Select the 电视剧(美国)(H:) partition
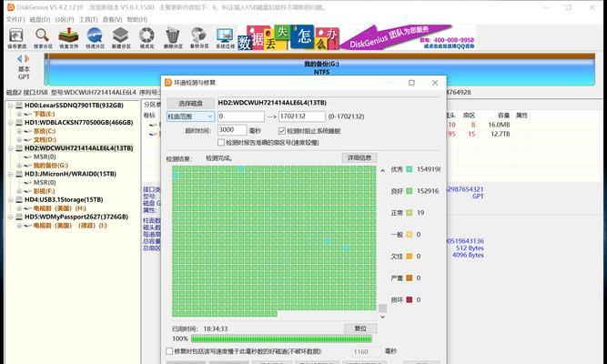Screen dimensions: 607x364 point(59,208)
